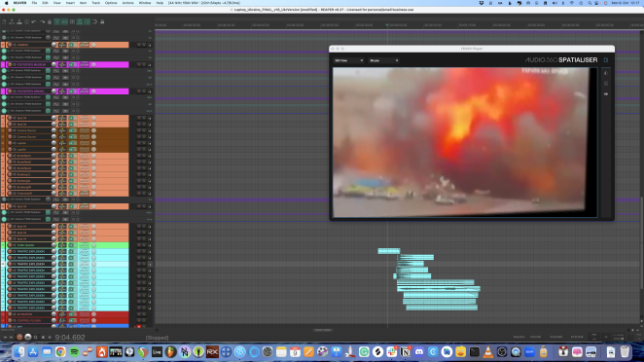Open the Trash in the Dock
The image size is (644, 362).
click(x=625, y=352)
